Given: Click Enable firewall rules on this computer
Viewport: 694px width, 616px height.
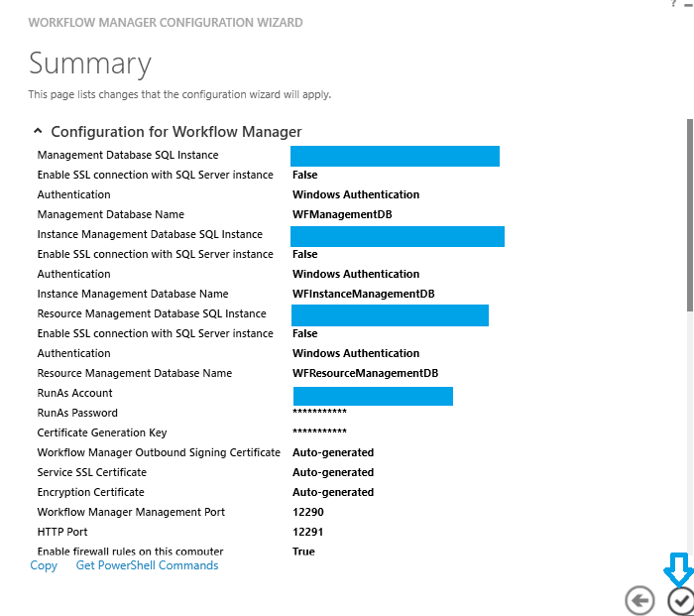Looking at the screenshot, I should tap(131, 552).
